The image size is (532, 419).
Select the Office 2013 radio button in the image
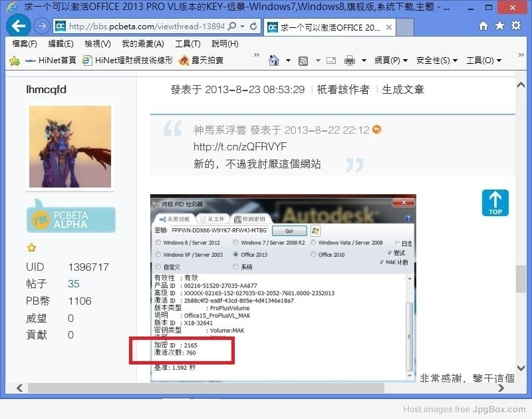click(236, 255)
